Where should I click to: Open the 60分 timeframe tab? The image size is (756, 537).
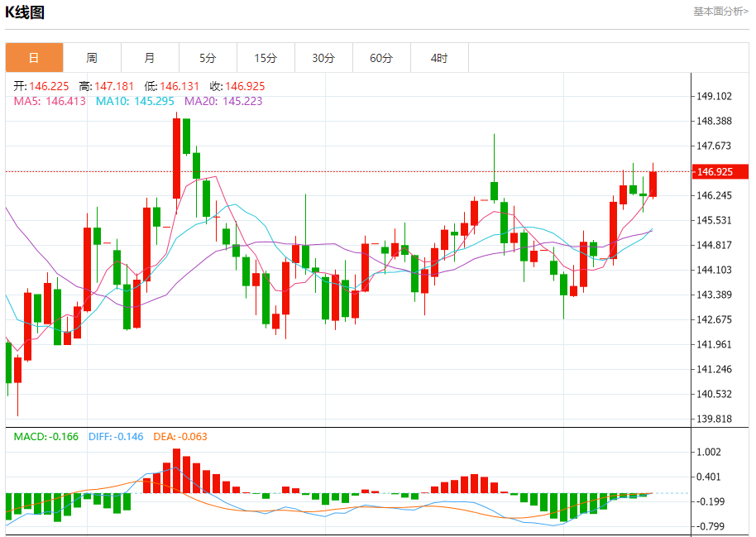point(381,58)
